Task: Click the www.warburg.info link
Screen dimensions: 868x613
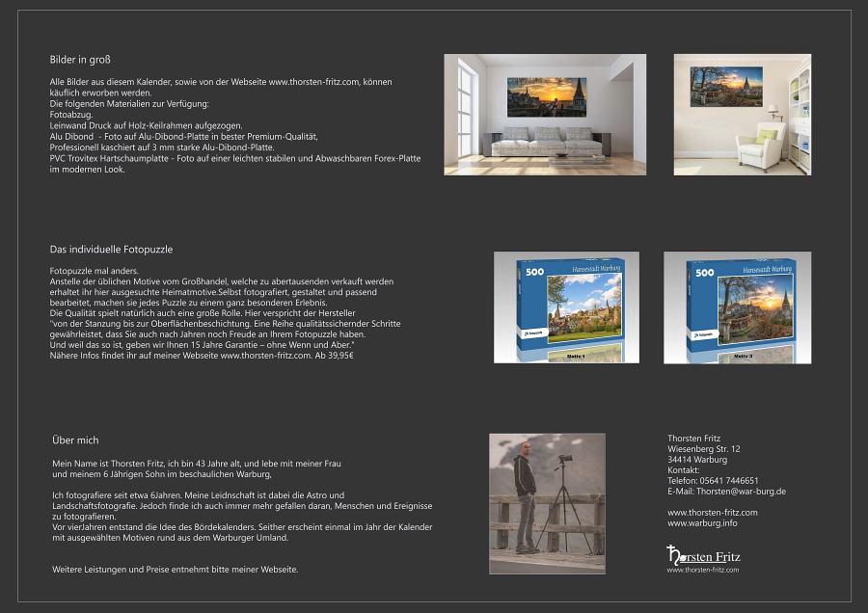Action: [702, 522]
